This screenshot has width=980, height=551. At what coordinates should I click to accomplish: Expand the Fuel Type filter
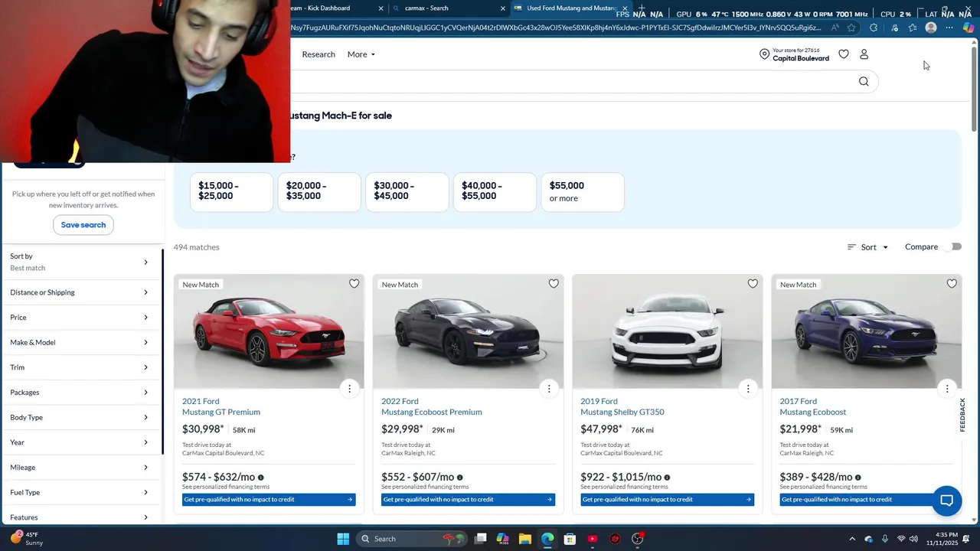(x=80, y=492)
